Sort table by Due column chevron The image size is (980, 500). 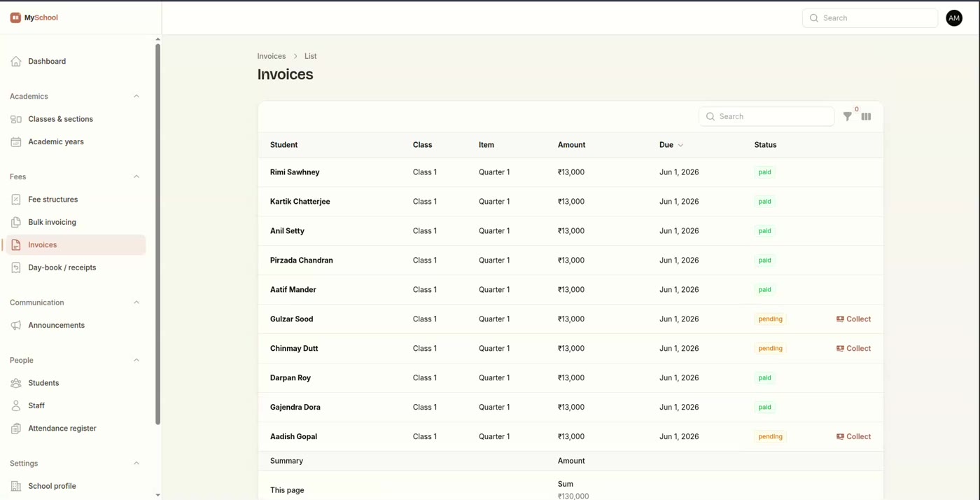pyautogui.click(x=680, y=146)
